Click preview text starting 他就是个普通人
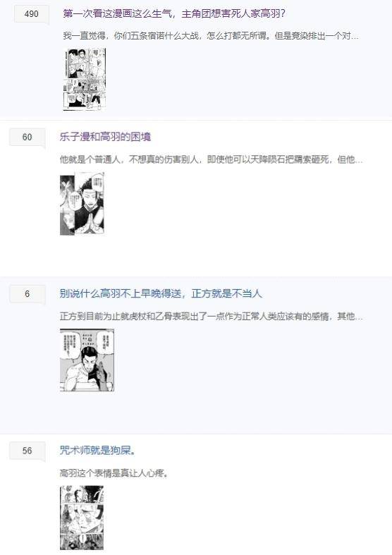 212,159
